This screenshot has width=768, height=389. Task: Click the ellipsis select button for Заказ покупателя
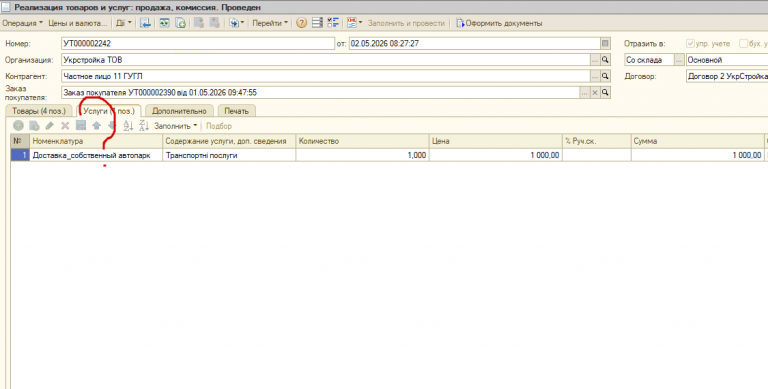[x=585, y=93]
